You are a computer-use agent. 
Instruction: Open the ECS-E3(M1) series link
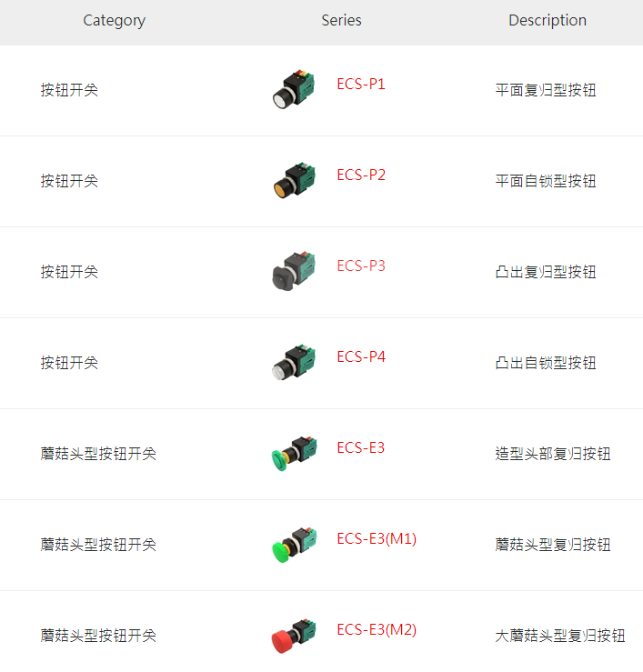tap(377, 538)
